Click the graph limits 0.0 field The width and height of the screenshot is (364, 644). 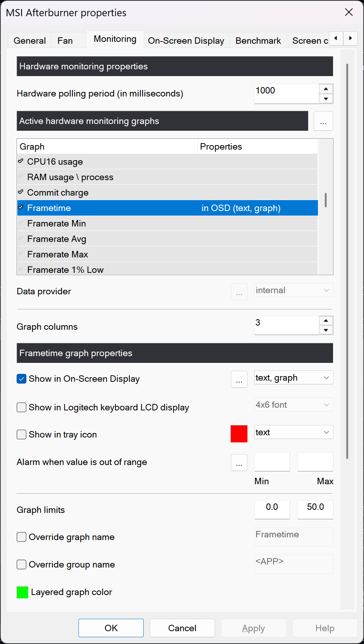[272, 509]
